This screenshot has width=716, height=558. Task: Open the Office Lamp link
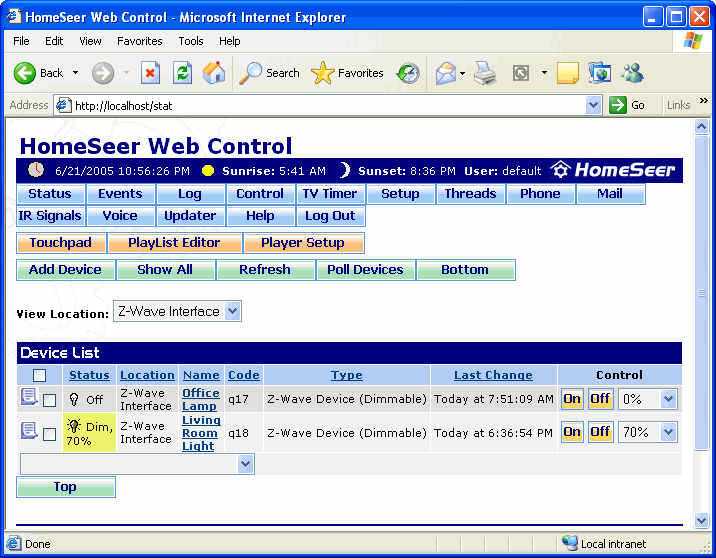pyautogui.click(x=200, y=400)
